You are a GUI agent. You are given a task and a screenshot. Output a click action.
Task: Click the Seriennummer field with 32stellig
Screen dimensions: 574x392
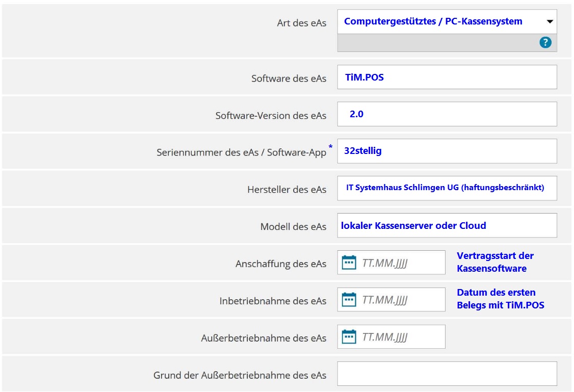[x=447, y=151]
